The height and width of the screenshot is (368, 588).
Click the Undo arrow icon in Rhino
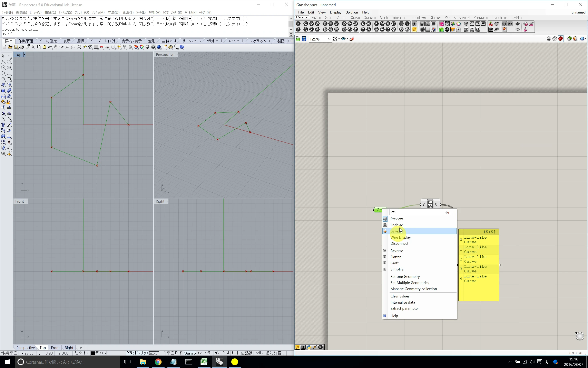pos(50,47)
